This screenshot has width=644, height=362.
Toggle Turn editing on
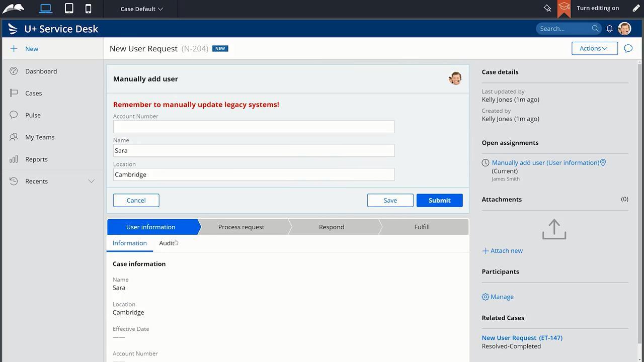(597, 8)
